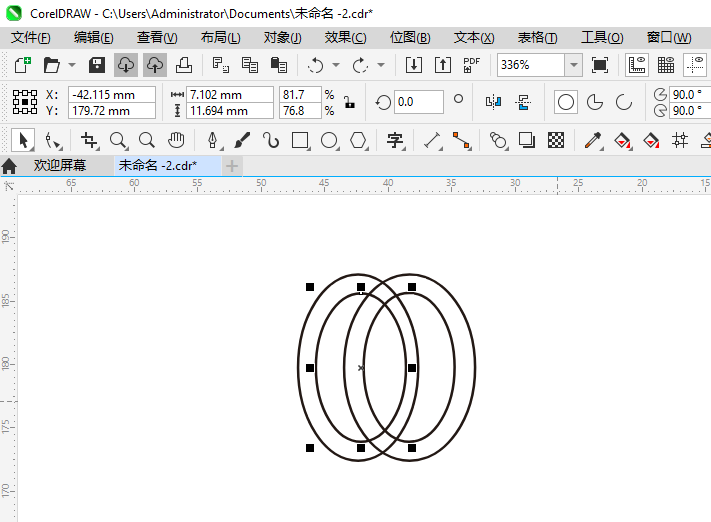Screen dimensions: 711x522
Task: Toggle the grid display
Action: [666, 65]
